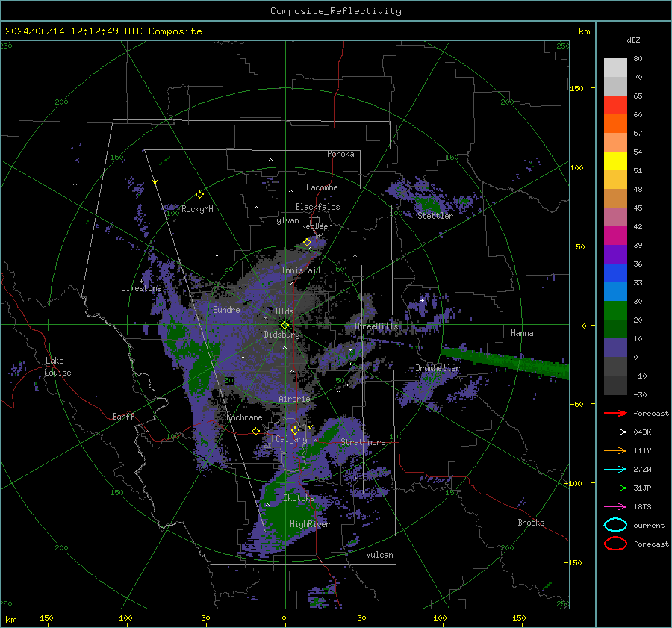Click the Stettler city label

point(435,216)
